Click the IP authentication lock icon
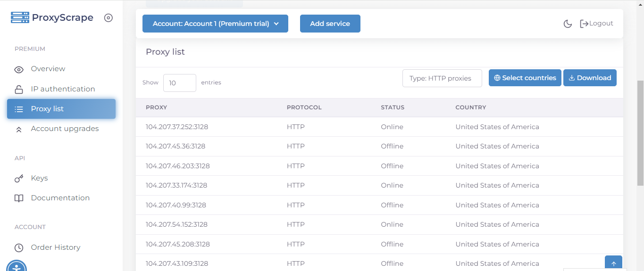Screen dimensions: 644x271 click(19, 89)
